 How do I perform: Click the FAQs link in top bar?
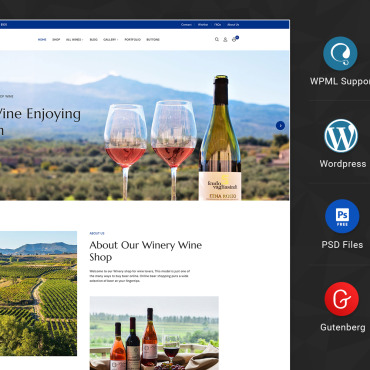coord(218,25)
